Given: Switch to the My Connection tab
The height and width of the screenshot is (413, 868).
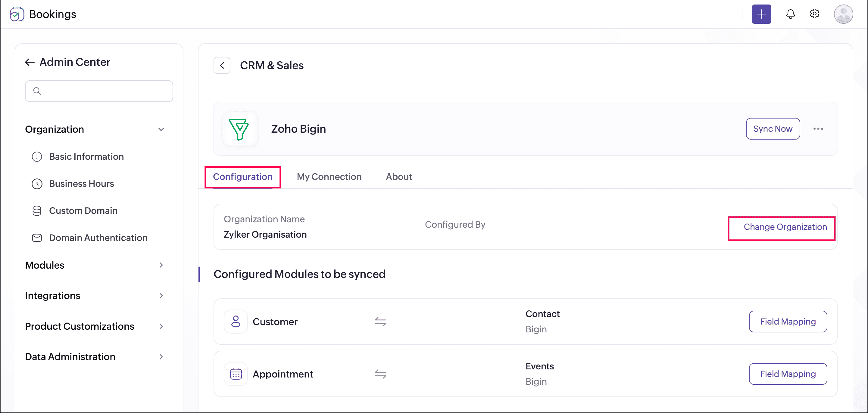Looking at the screenshot, I should coord(329,177).
